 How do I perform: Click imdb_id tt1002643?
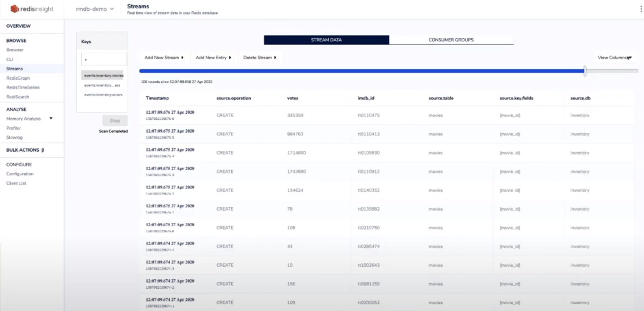click(x=369, y=265)
